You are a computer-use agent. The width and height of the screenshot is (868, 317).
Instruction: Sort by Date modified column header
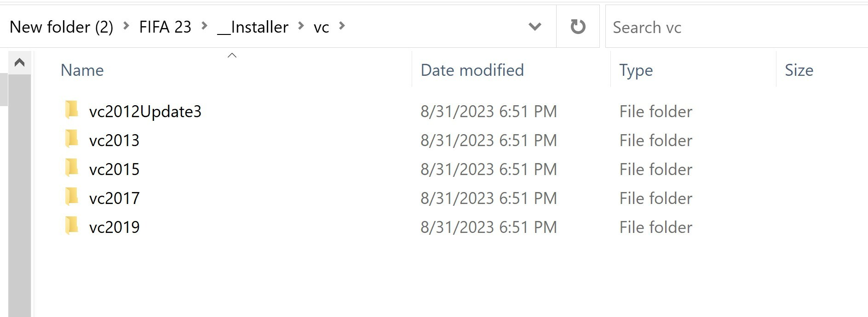pyautogui.click(x=511, y=69)
